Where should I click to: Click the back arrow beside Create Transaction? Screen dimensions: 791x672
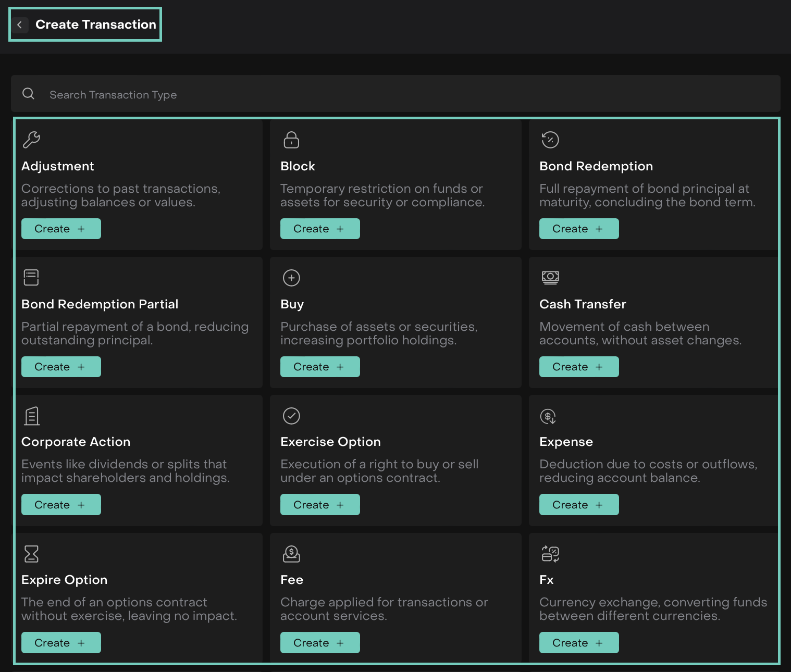(x=20, y=24)
